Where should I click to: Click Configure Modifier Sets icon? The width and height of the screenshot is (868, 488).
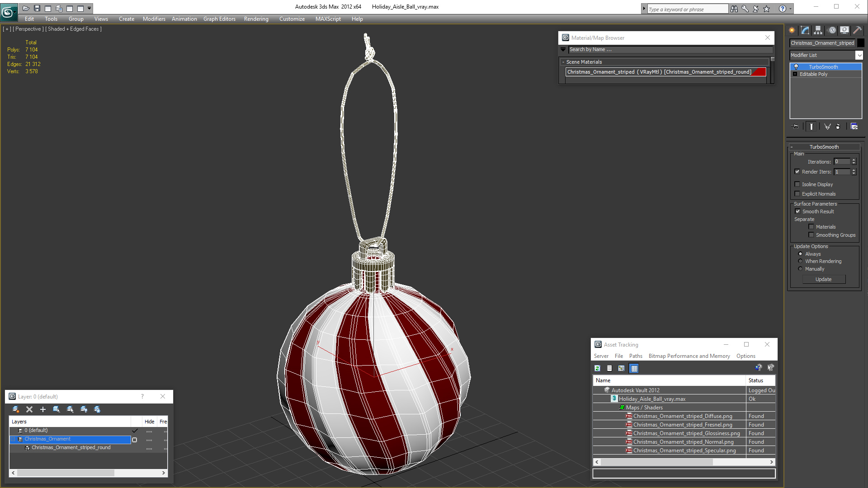pyautogui.click(x=854, y=127)
